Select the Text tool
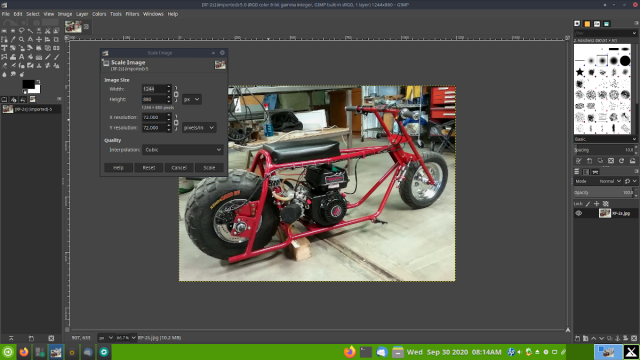 click(x=22, y=57)
